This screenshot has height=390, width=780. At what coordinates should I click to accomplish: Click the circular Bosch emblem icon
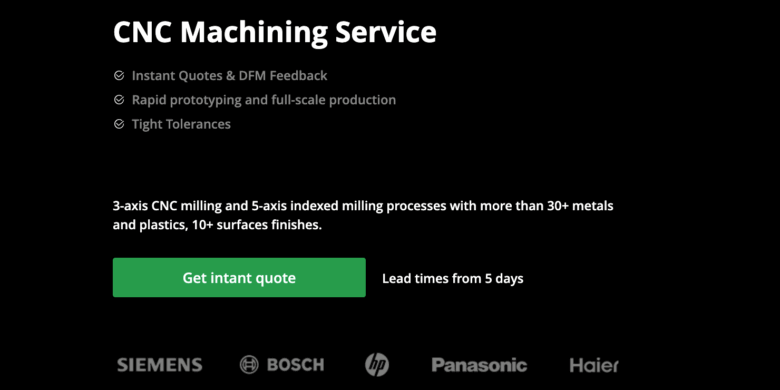click(x=249, y=365)
